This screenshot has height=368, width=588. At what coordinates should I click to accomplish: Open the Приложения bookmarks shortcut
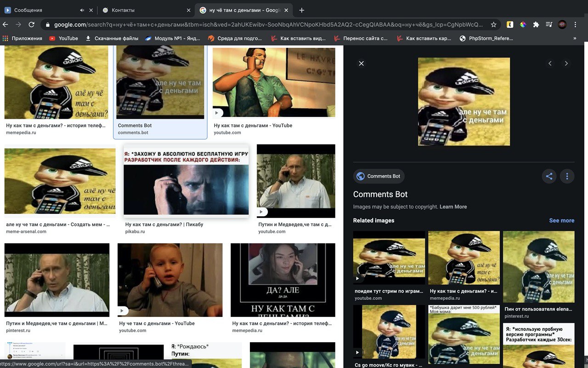coord(23,38)
